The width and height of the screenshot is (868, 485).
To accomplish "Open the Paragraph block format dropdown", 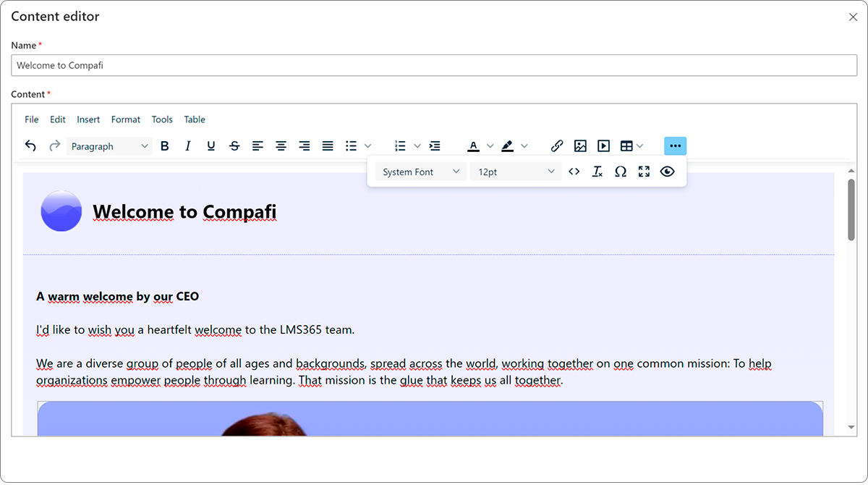I will [x=109, y=146].
